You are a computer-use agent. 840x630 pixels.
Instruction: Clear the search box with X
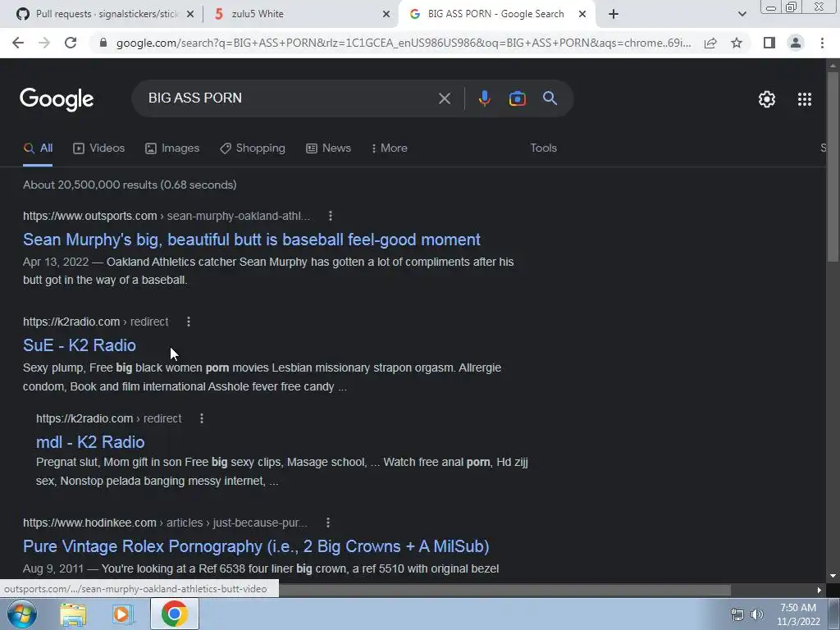[445, 98]
